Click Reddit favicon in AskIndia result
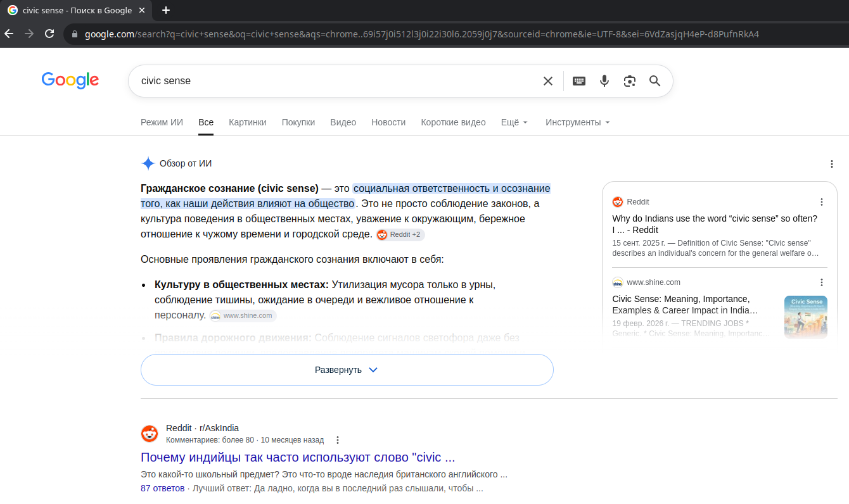Viewport: 849px width, 504px height. pos(150,434)
